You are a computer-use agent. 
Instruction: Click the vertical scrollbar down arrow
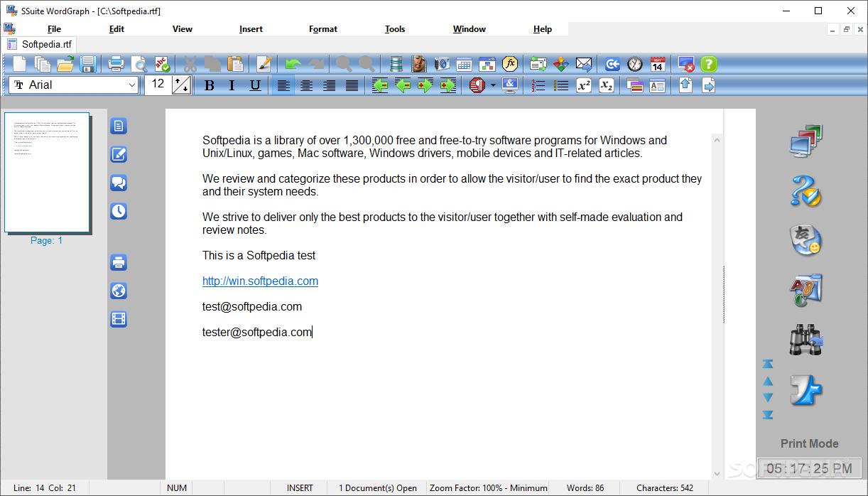coord(717,473)
